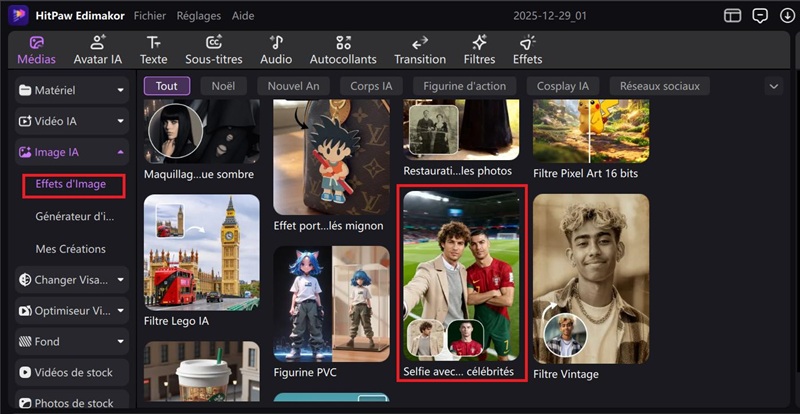The image size is (800, 414).
Task: Select the Filtres tool
Action: pyautogui.click(x=479, y=50)
